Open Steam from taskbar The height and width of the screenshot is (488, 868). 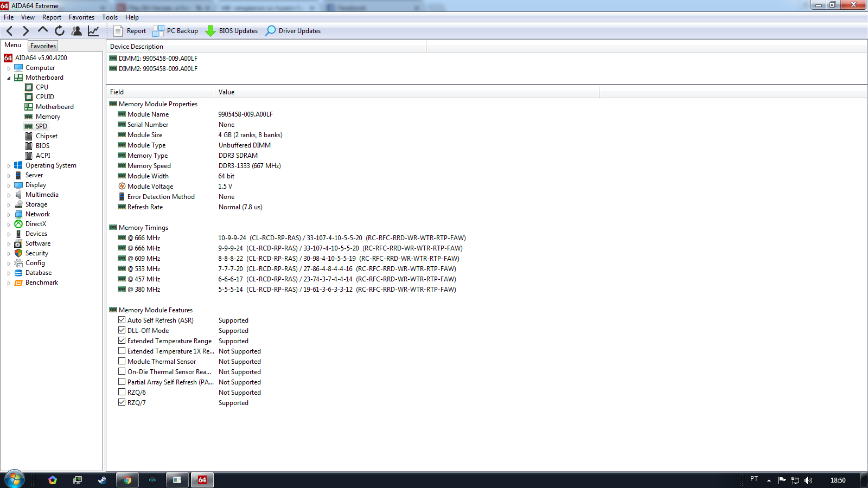pyautogui.click(x=102, y=480)
